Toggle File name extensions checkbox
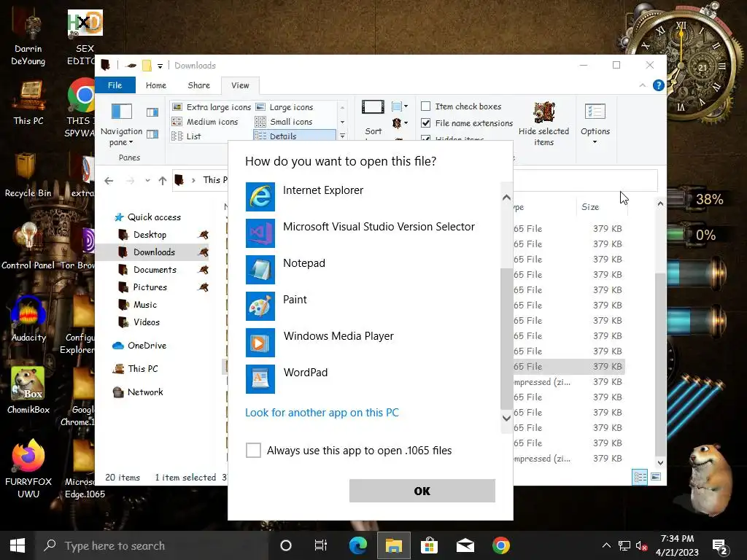The height and width of the screenshot is (560, 747). [426, 122]
